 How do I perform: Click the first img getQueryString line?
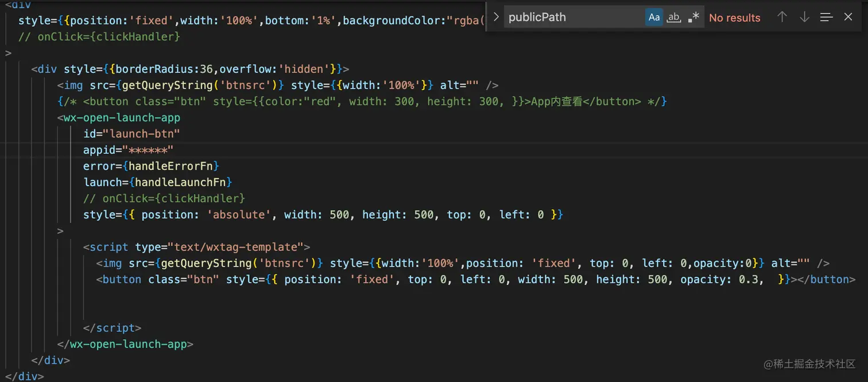pos(278,85)
